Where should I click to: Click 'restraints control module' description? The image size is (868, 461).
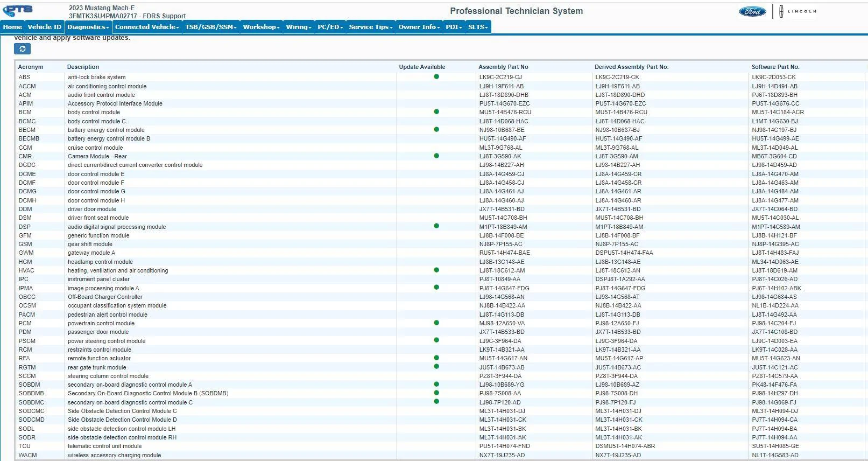click(100, 350)
